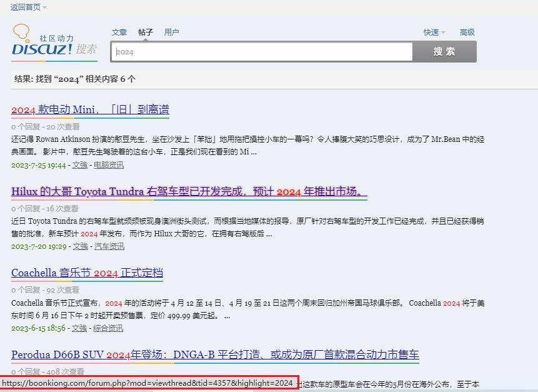This screenshot has width=538, height=392.
Task: Click the date 2023-7-25 19:44
Action: click(x=39, y=165)
